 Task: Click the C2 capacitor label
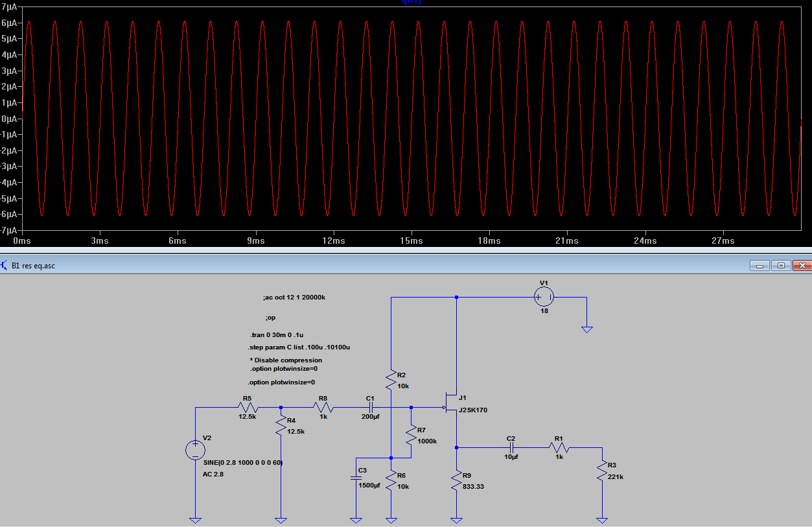511,438
